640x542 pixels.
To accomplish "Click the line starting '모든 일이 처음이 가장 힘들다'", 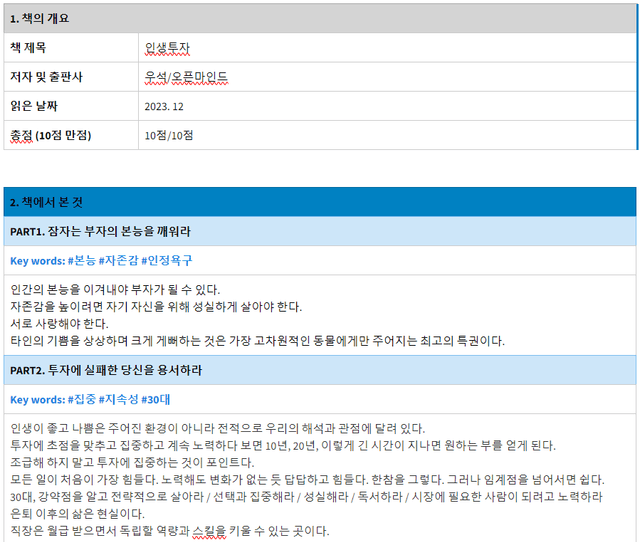I will (307, 480).
